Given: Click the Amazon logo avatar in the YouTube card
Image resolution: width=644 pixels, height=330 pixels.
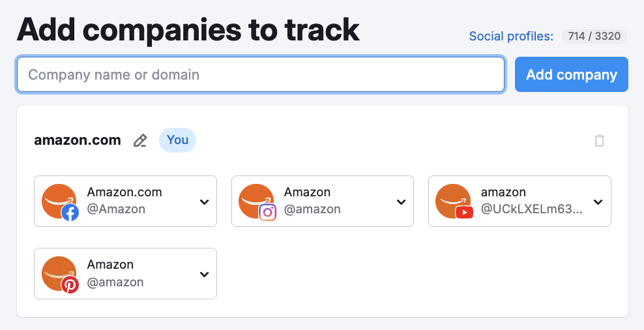Looking at the screenshot, I should point(451,199).
